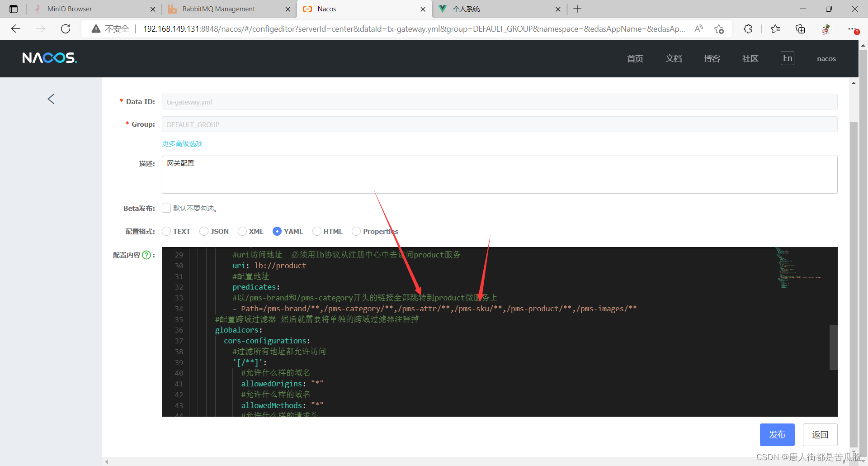This screenshot has height=466, width=868.
Task: Open a new browser tab
Action: [577, 9]
